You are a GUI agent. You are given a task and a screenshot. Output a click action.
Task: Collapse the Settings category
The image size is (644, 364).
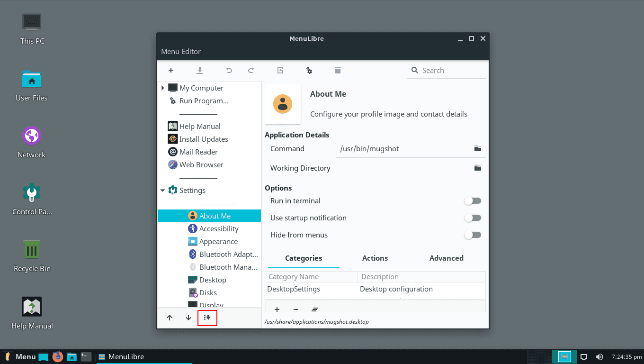click(x=163, y=190)
